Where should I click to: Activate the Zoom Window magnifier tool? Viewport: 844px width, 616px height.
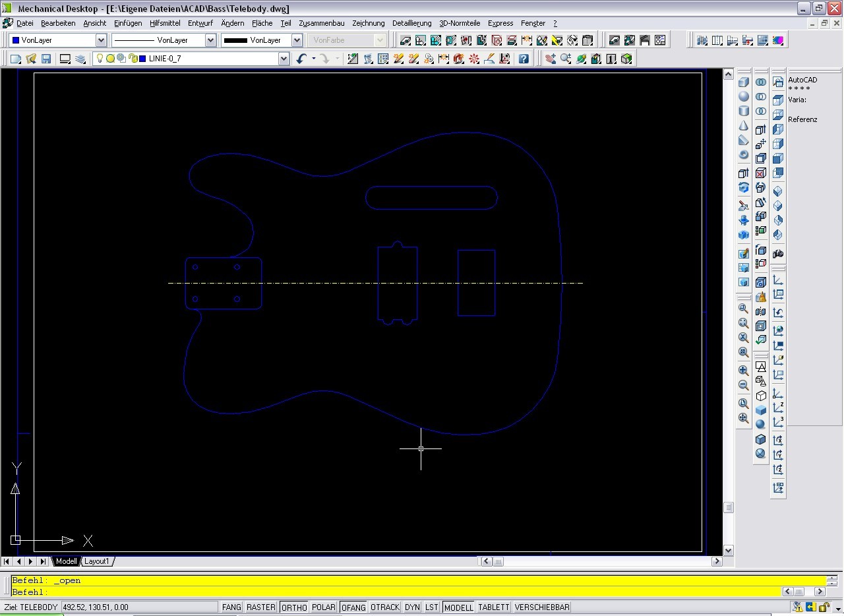click(744, 309)
